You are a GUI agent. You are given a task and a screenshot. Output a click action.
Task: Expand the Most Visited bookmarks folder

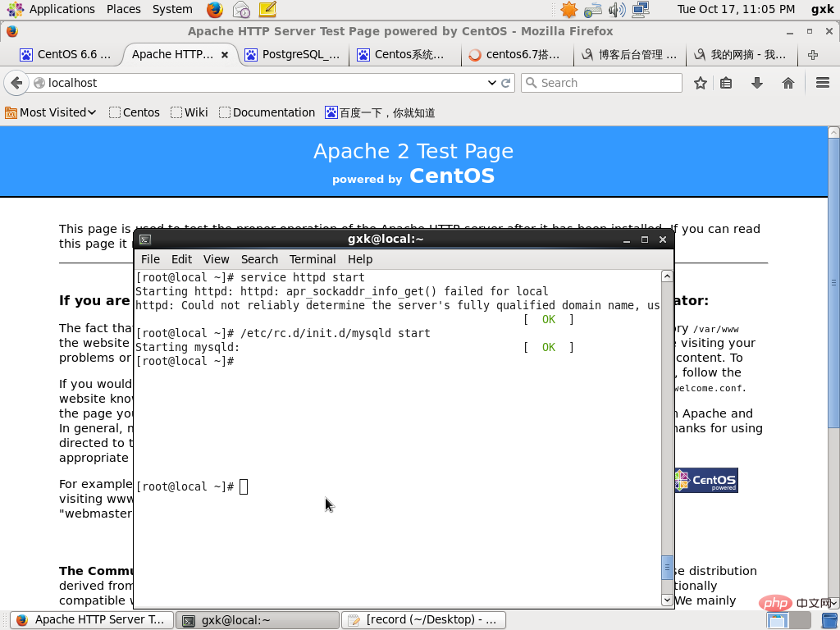pyautogui.click(x=51, y=112)
